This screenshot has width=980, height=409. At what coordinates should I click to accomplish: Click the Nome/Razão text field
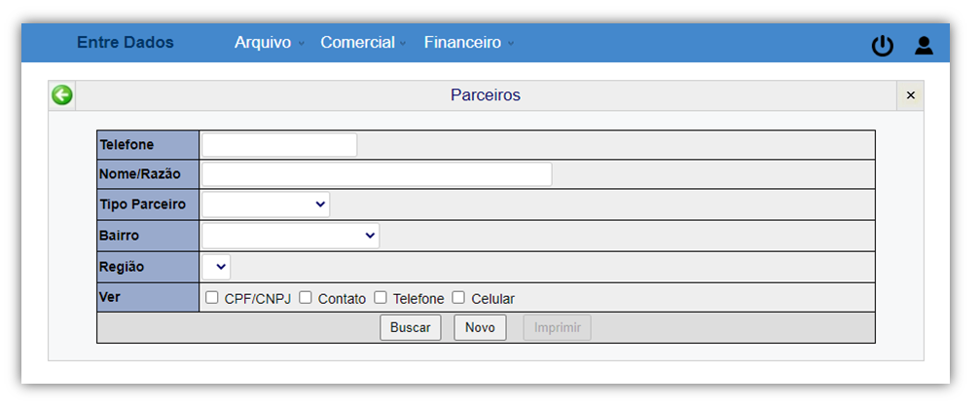coord(377,174)
